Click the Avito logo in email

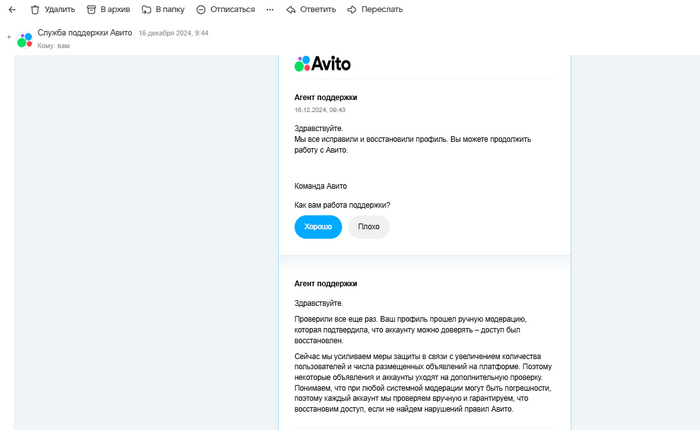click(x=322, y=64)
